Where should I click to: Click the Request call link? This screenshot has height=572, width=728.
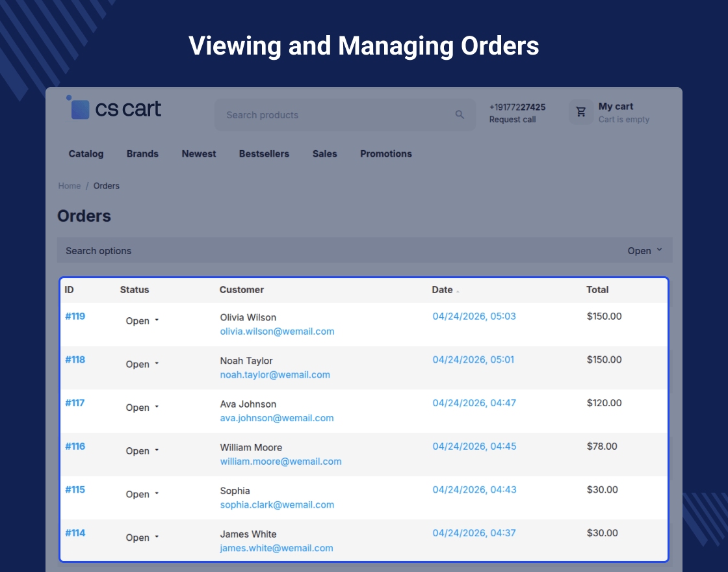click(512, 120)
